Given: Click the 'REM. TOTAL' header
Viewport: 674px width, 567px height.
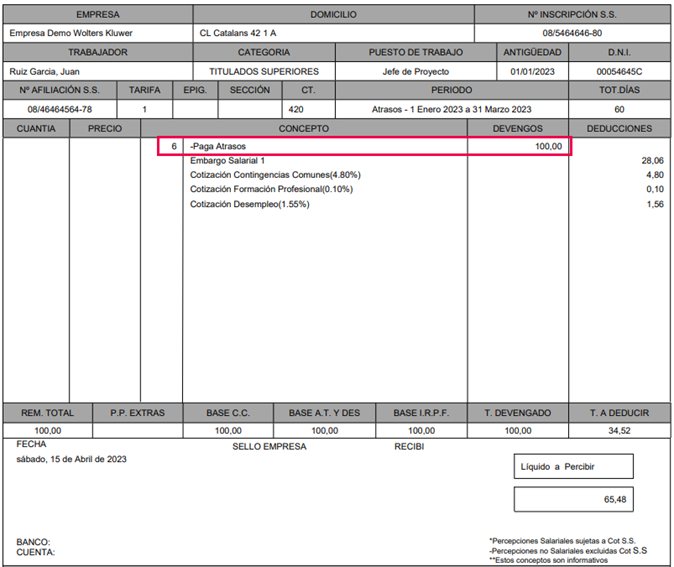Looking at the screenshot, I should [48, 413].
